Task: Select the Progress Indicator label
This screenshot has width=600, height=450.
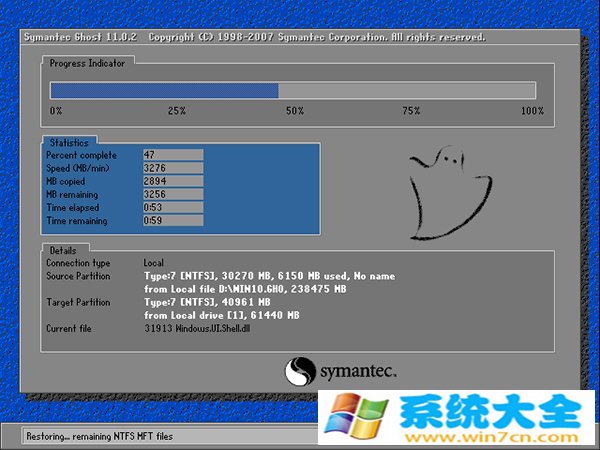Action: [87, 64]
